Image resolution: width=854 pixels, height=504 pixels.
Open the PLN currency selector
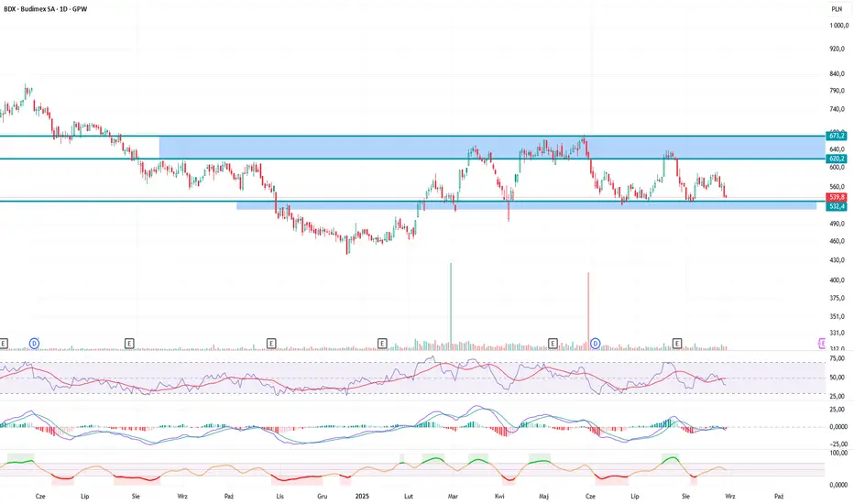pos(837,9)
